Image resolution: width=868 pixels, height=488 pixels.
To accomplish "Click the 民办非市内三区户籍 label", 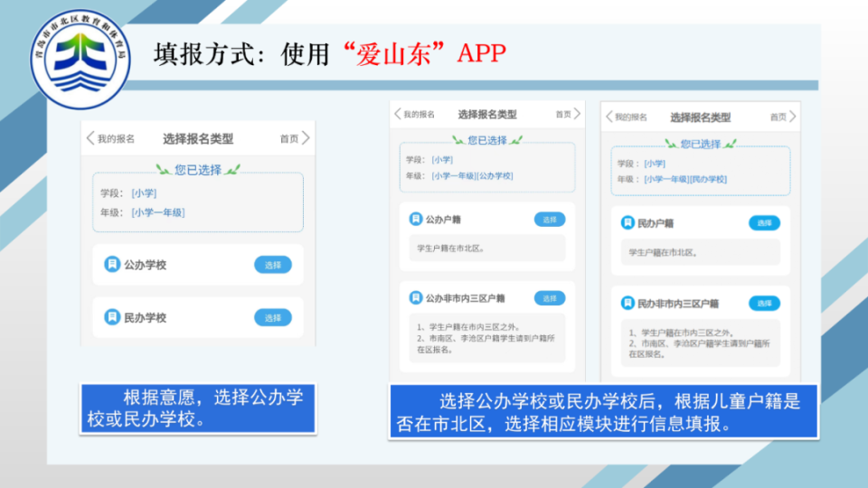I will click(x=678, y=304).
